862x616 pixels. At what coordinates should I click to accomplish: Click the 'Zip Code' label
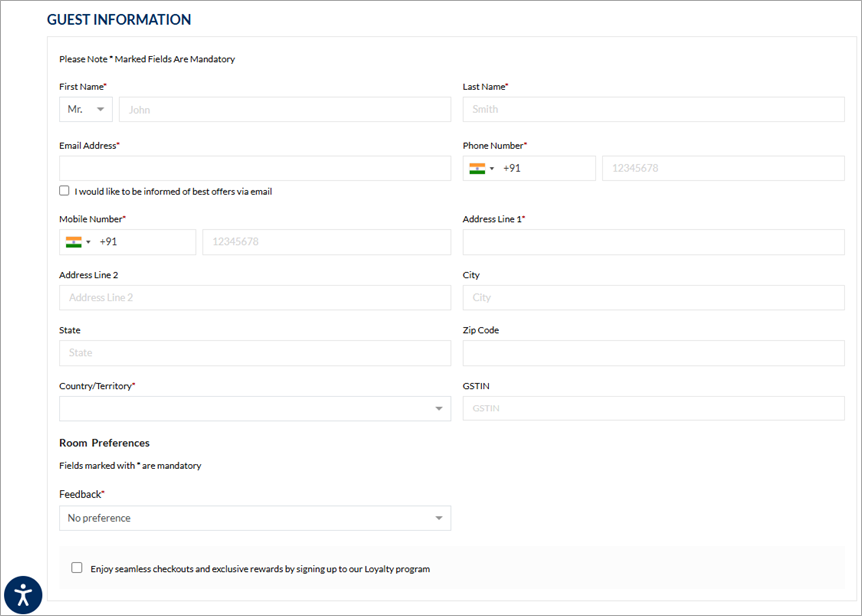(481, 330)
